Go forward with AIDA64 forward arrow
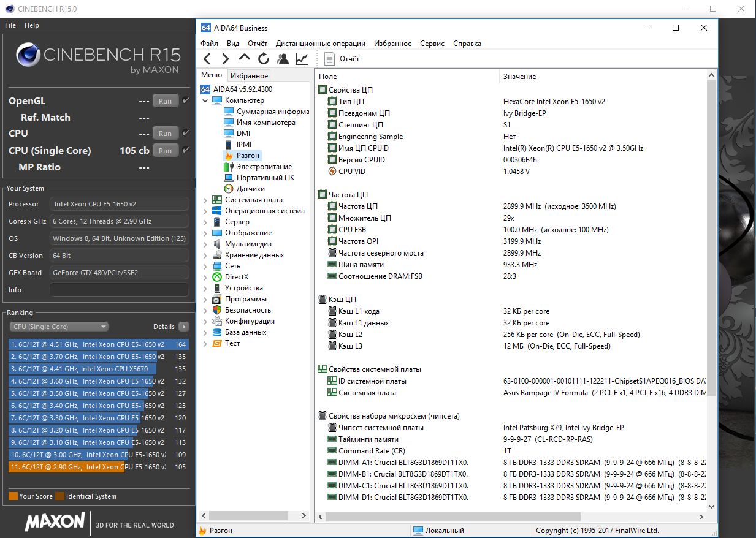The height and width of the screenshot is (538, 756). click(x=226, y=59)
